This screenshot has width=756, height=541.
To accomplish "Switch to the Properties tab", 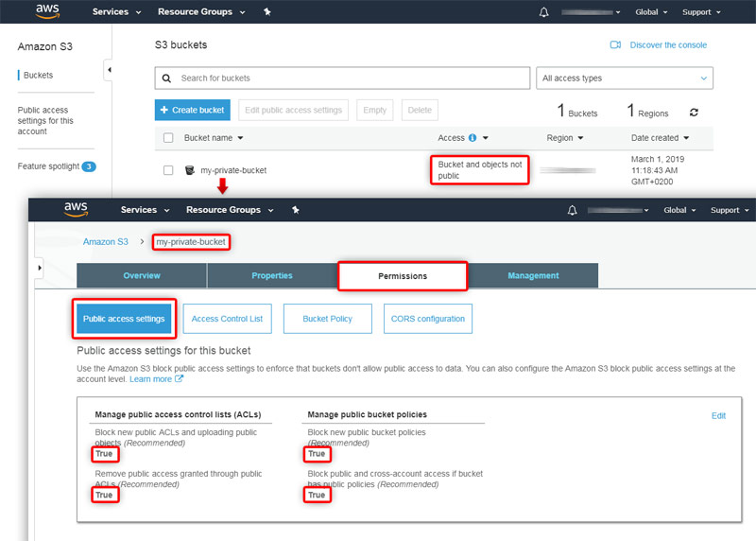I will tap(272, 275).
